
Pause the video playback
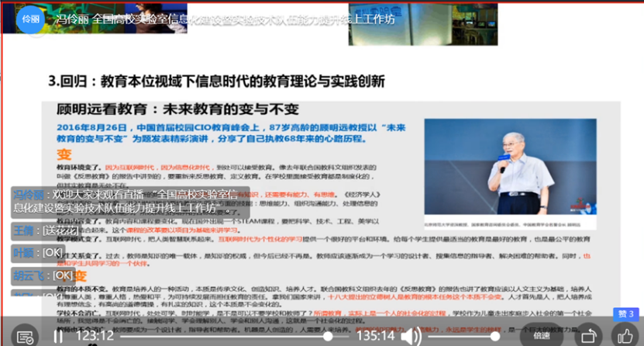(58, 336)
